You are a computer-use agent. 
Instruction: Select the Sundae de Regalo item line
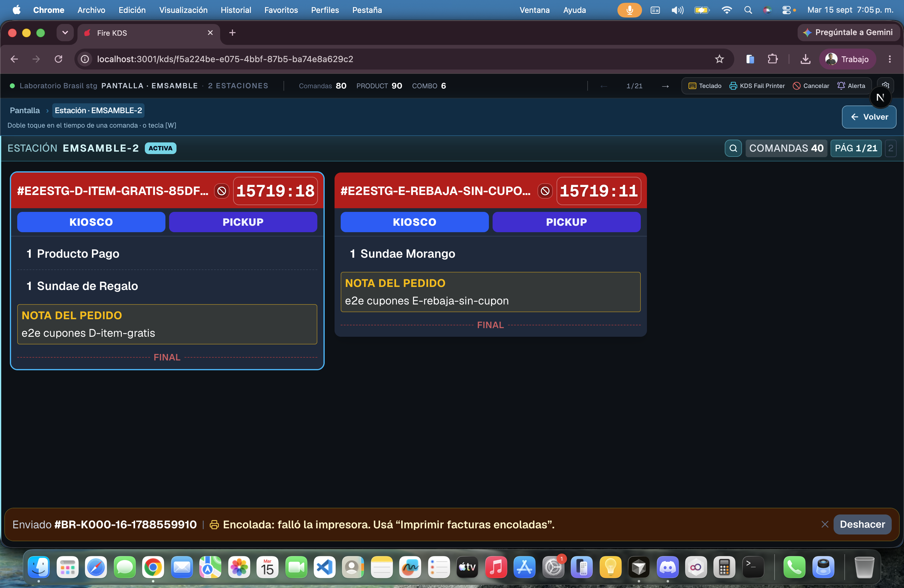click(167, 286)
